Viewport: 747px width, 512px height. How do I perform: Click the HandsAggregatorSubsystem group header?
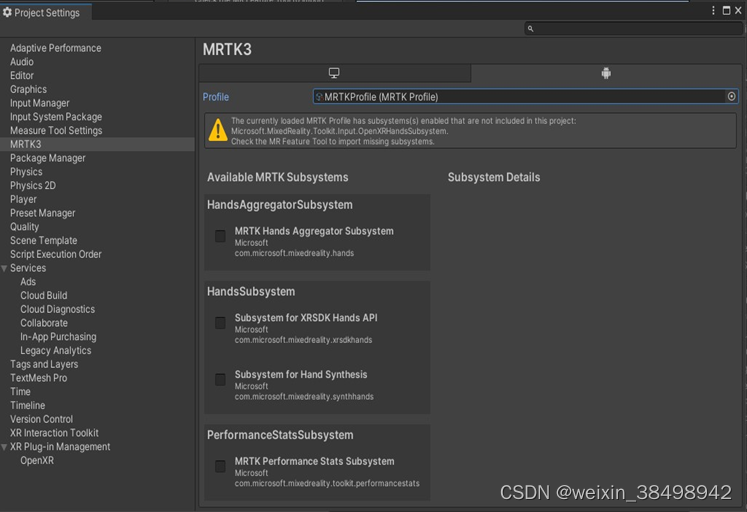pos(280,205)
